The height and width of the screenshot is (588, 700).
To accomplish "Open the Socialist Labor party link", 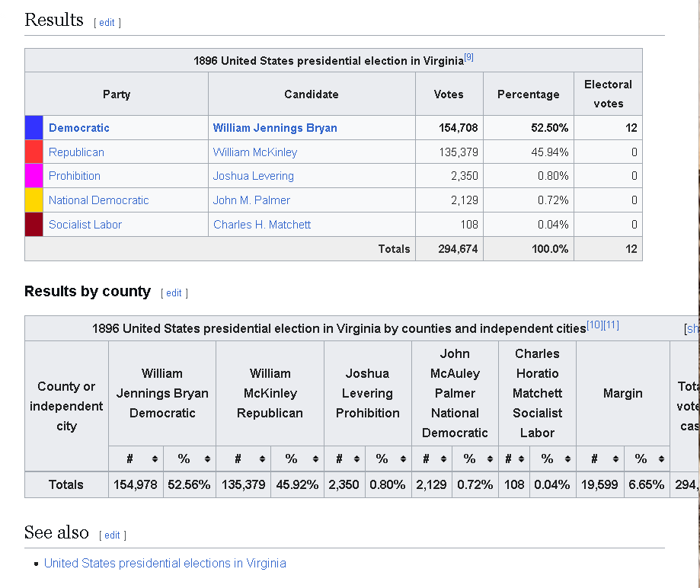I will point(85,225).
